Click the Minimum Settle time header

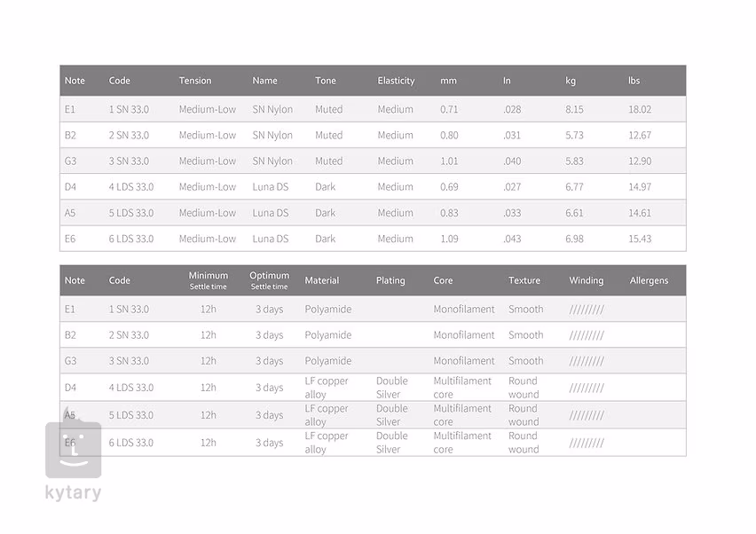[x=208, y=280]
